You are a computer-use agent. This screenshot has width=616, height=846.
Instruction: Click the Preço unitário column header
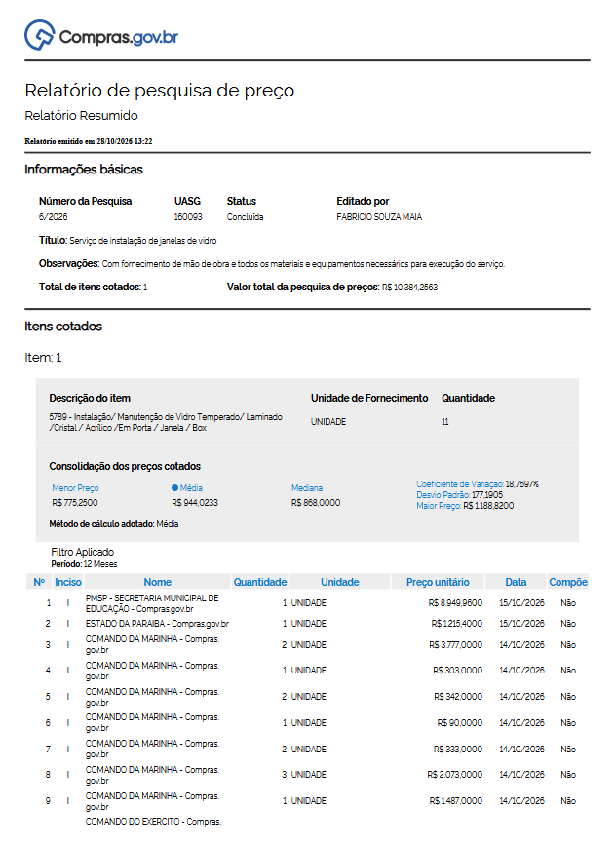(x=438, y=582)
